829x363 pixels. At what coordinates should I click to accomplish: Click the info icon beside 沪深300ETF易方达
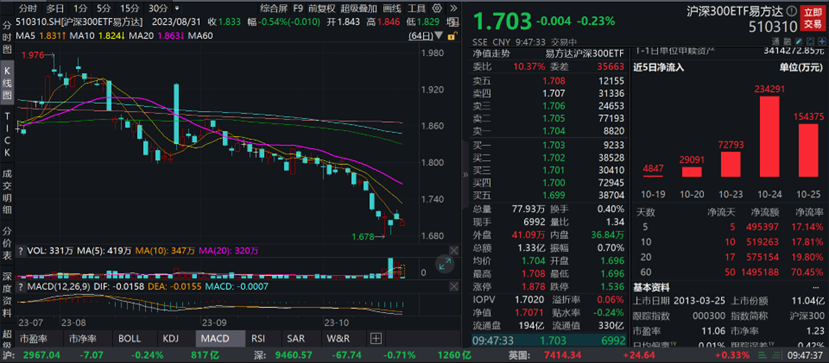[791, 11]
